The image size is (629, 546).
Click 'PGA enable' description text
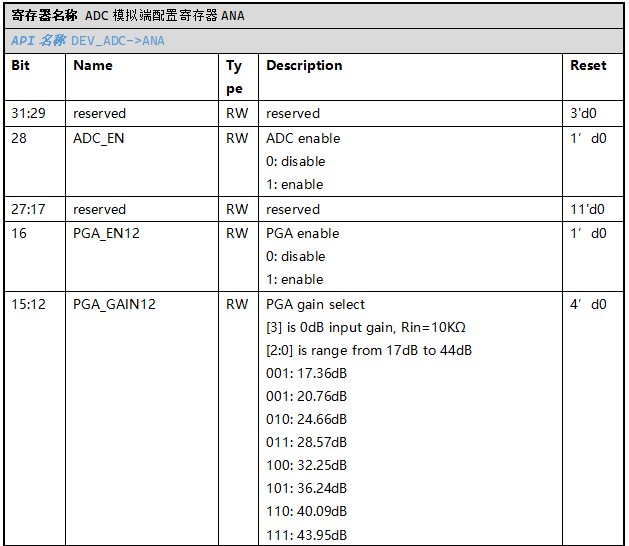point(303,233)
